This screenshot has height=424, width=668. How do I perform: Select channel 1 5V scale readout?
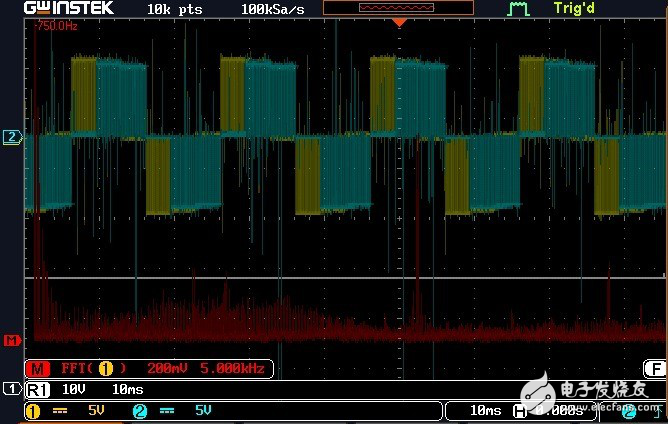(x=95, y=410)
